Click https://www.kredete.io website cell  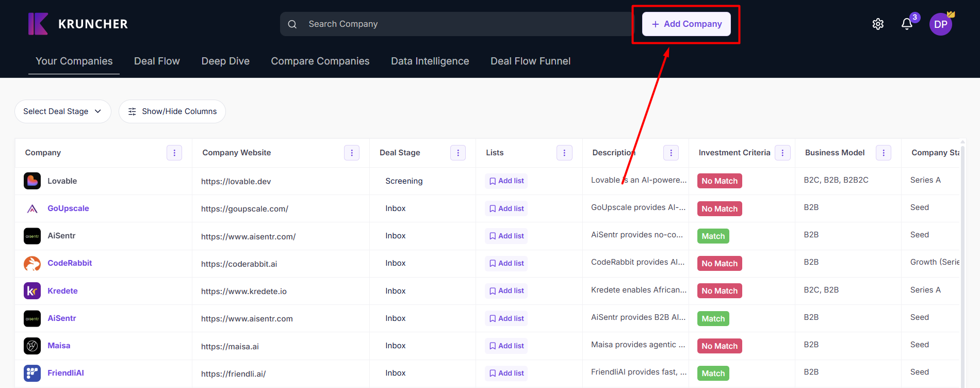click(x=244, y=292)
